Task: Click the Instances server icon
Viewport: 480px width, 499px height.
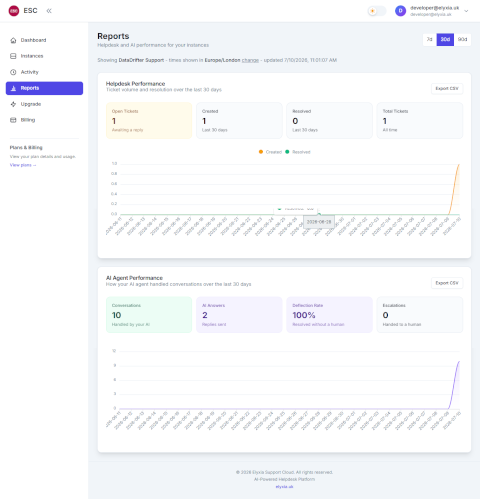Action: tap(13, 56)
